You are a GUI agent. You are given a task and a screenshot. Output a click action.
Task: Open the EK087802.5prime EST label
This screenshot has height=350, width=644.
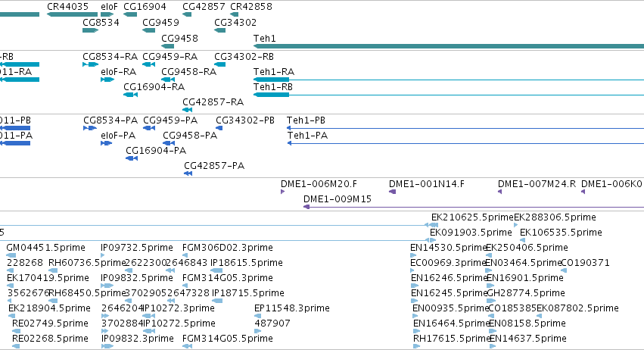(x=577, y=308)
